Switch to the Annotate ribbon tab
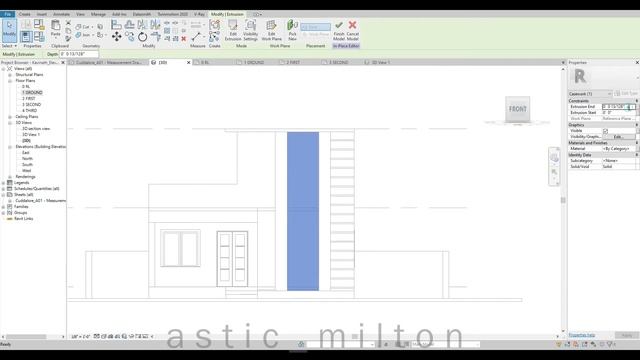This screenshot has width=640, height=360. pyautogui.click(x=61, y=14)
